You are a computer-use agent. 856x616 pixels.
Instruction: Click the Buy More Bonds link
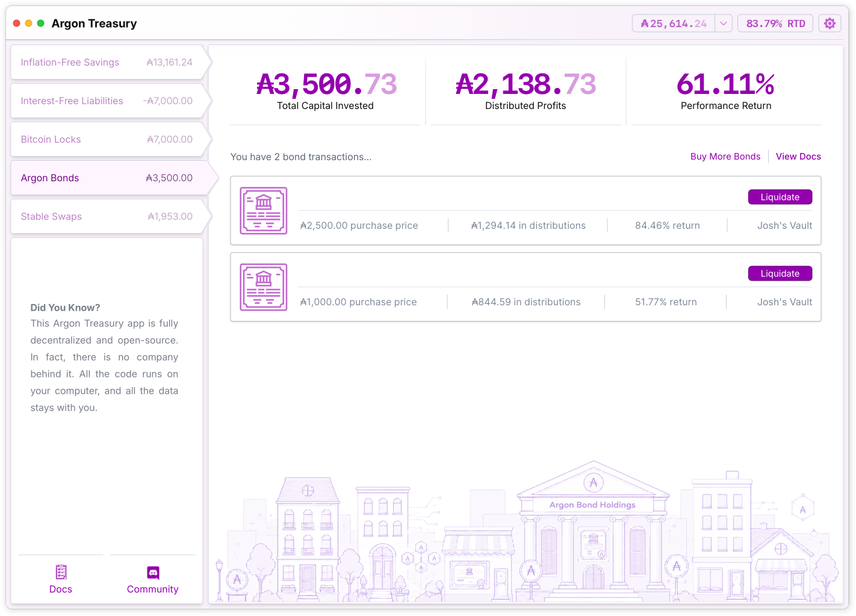(x=725, y=157)
